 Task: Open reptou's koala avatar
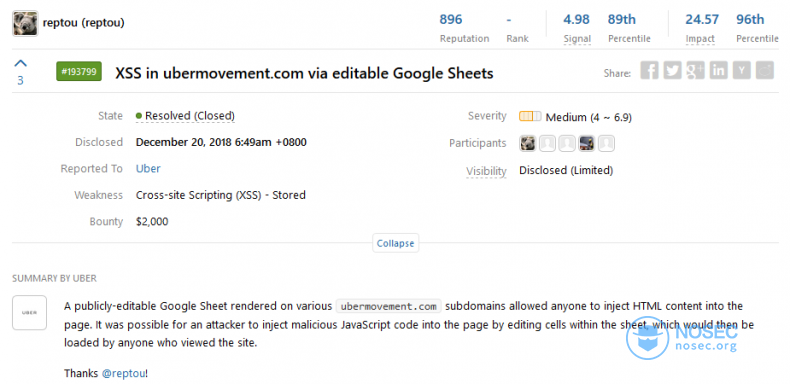pyautogui.click(x=25, y=23)
